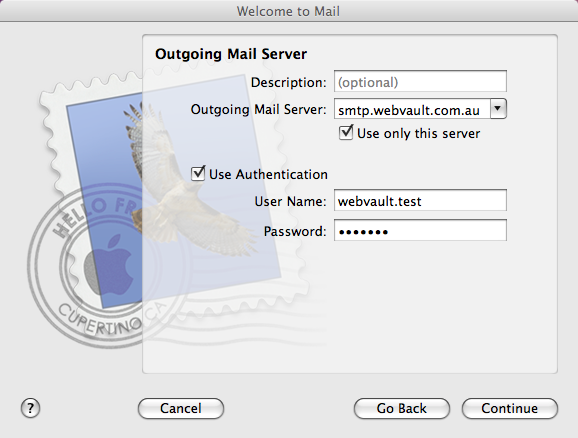Click the Use only this server label
The width and height of the screenshot is (578, 438).
[x=419, y=133]
